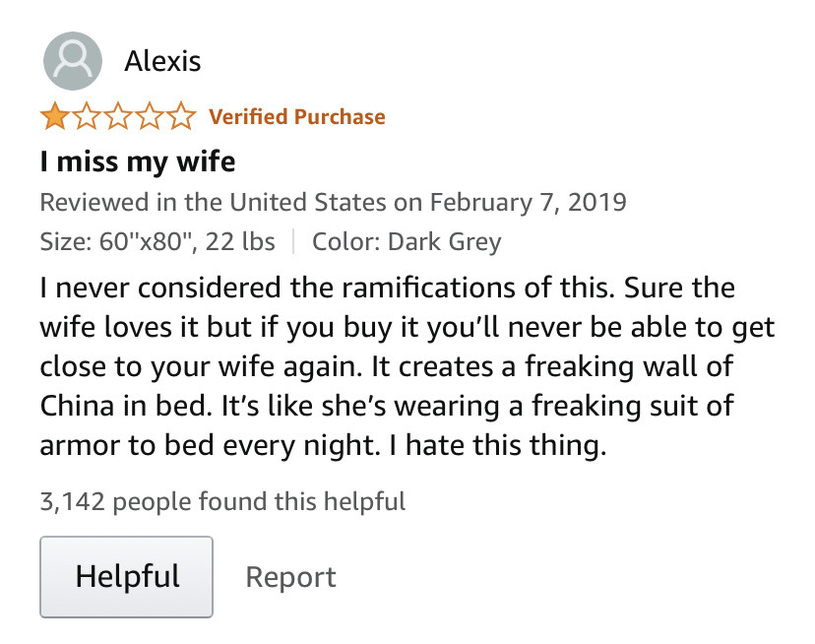Click the "3,142 people found this helpful" text
This screenshot has width=815, height=644.
click(222, 502)
